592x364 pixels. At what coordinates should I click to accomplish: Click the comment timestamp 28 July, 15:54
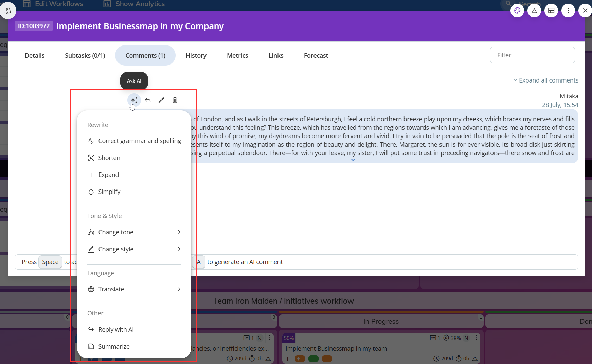pyautogui.click(x=560, y=105)
